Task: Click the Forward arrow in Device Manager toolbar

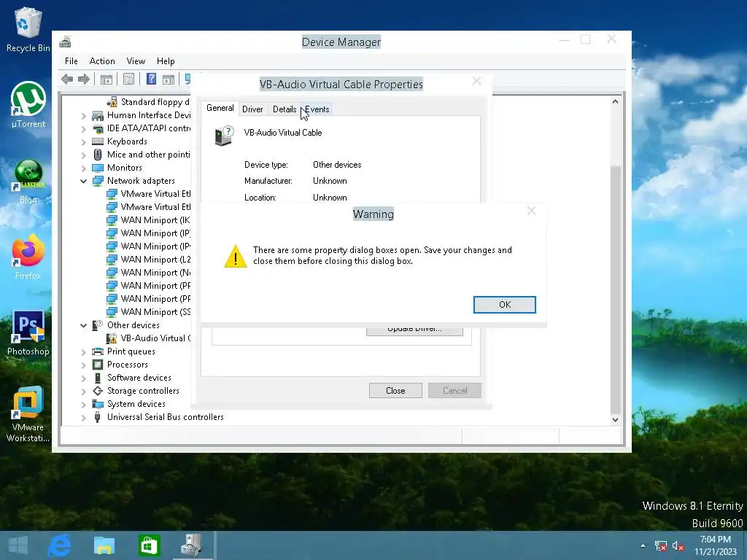Action: (x=84, y=79)
